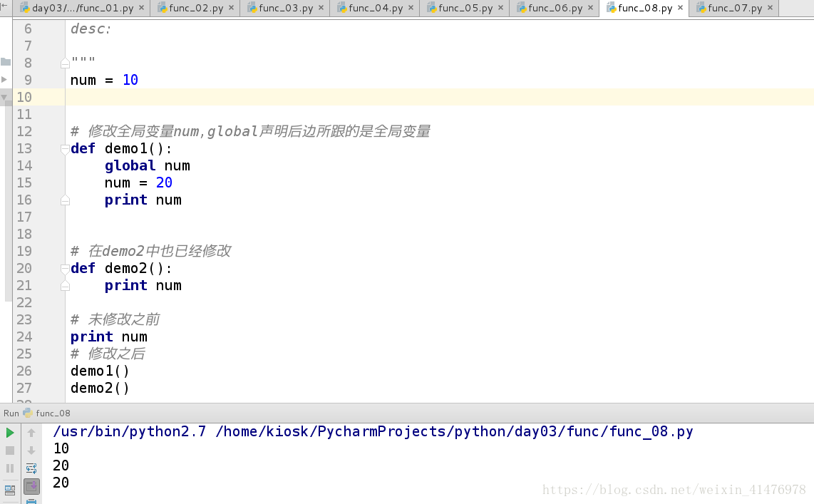Viewport: 814px width, 504px height.
Task: Click the folder icon in left tool strip
Action: 6,62
